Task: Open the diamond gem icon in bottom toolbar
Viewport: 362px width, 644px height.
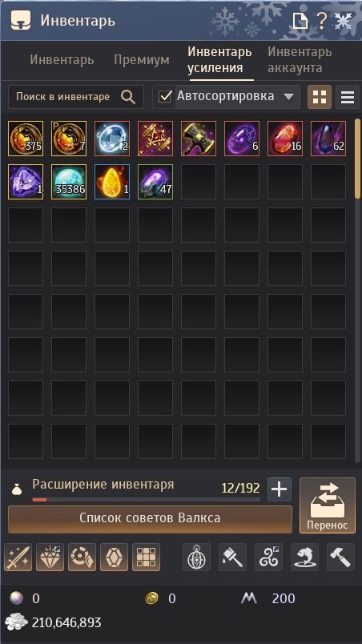Action: 50,557
